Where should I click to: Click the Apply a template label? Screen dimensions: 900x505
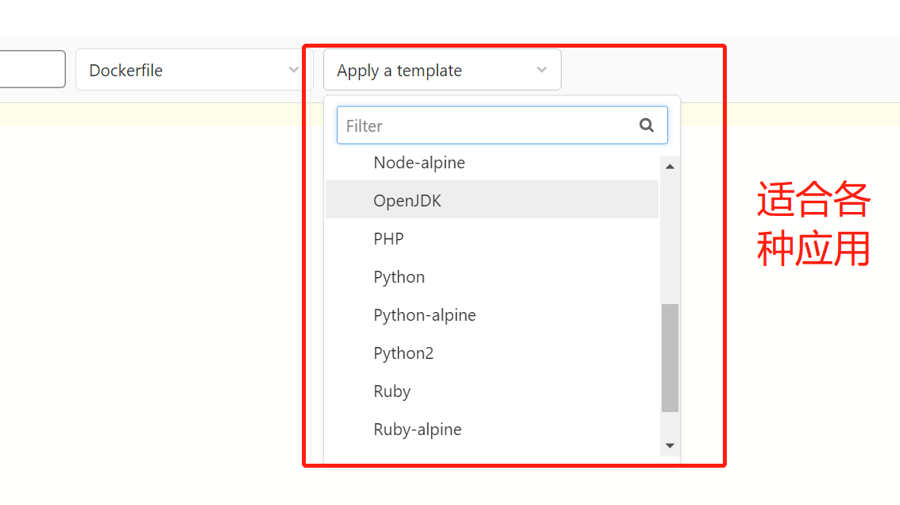pos(399,70)
